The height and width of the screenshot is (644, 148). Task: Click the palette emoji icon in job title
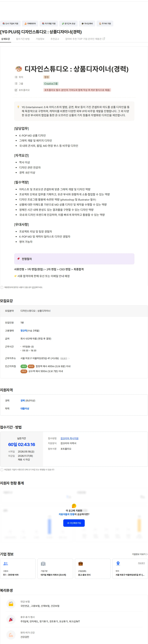click(x=18, y=69)
